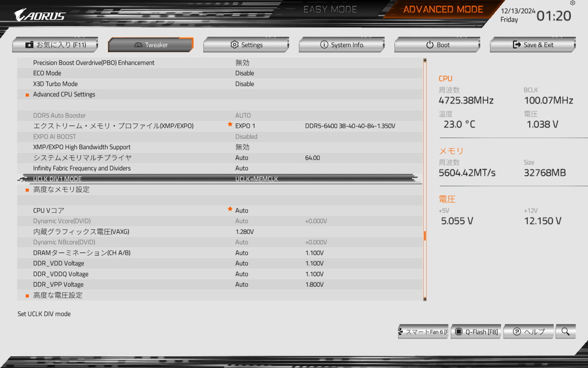
Task: Click the AORUS logo
Action: 39,15
